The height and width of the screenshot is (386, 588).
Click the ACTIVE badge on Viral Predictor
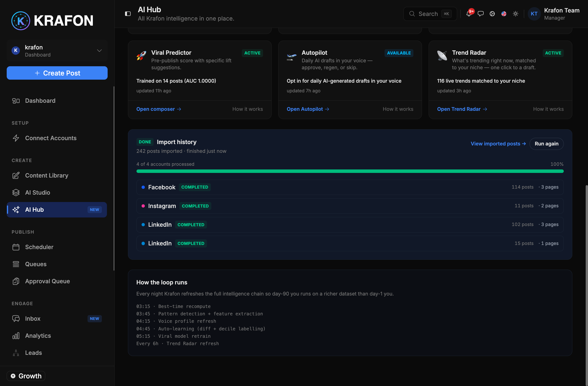[x=252, y=53]
